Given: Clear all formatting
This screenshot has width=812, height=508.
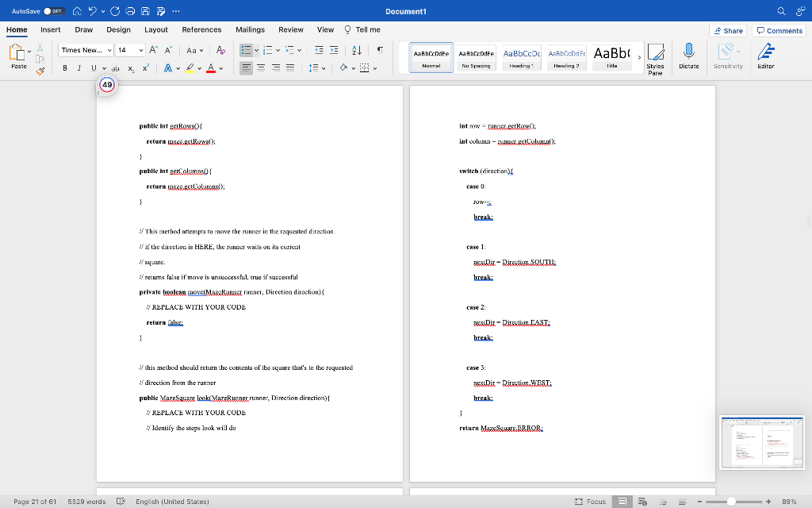Looking at the screenshot, I should (x=220, y=50).
